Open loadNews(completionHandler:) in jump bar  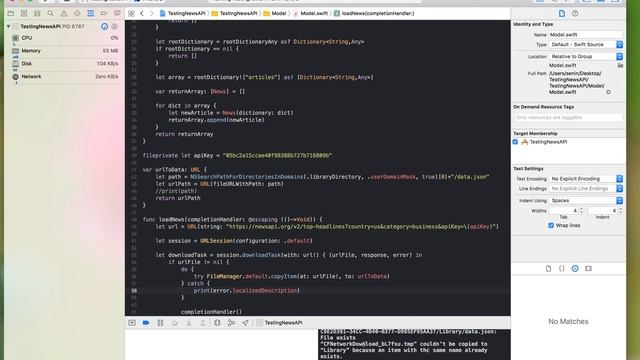374,13
